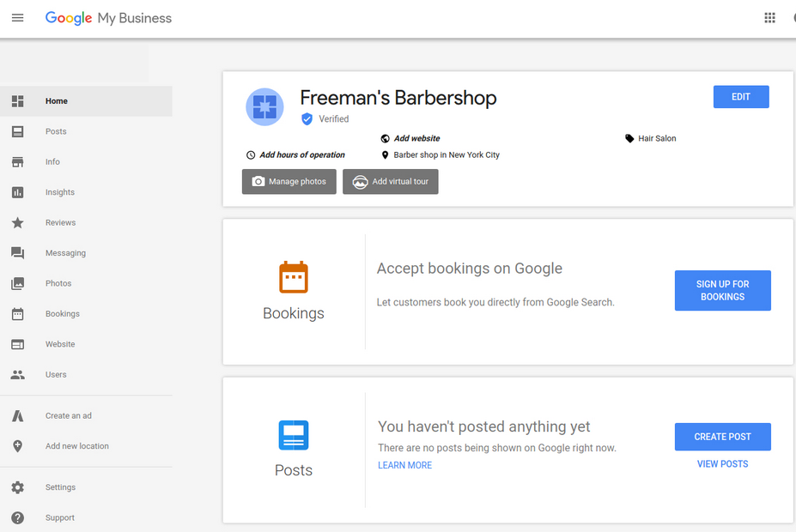The width and height of the screenshot is (796, 532).
Task: Click the Users people icon
Action: pyautogui.click(x=18, y=375)
